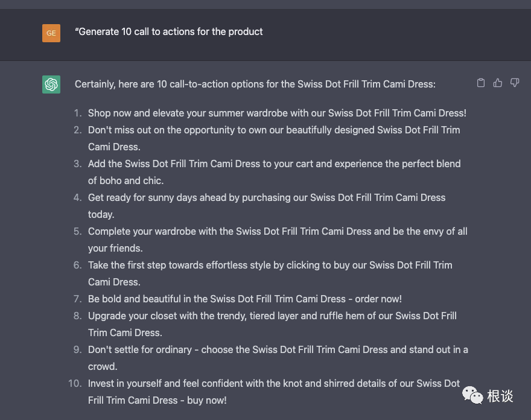Select the "Complete your wardrobe" list item
531x420 pixels.
pyautogui.click(x=278, y=231)
